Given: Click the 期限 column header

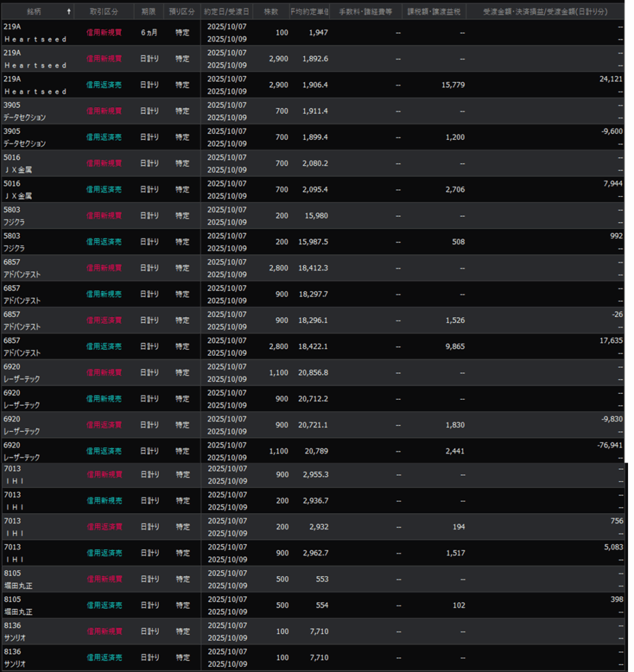Looking at the screenshot, I should (149, 12).
